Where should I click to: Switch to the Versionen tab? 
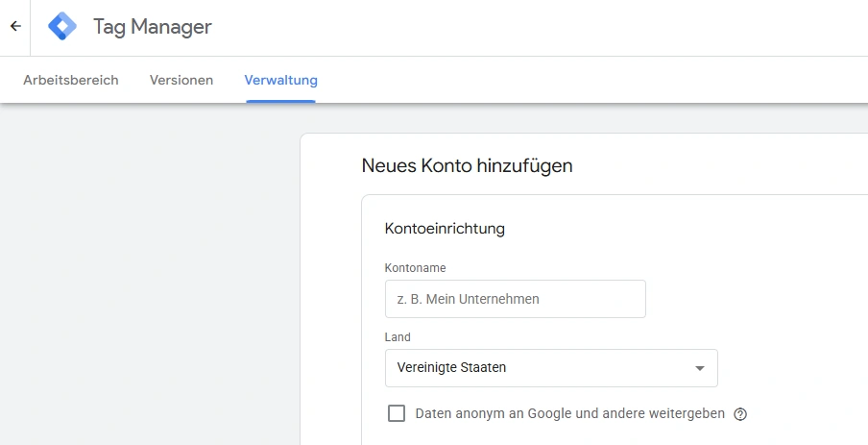pos(181,80)
